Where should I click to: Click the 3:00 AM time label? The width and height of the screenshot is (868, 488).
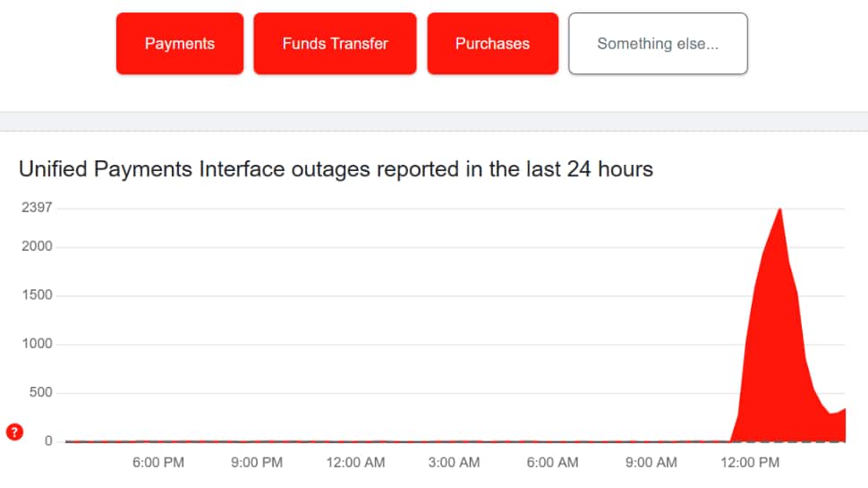pos(454,462)
